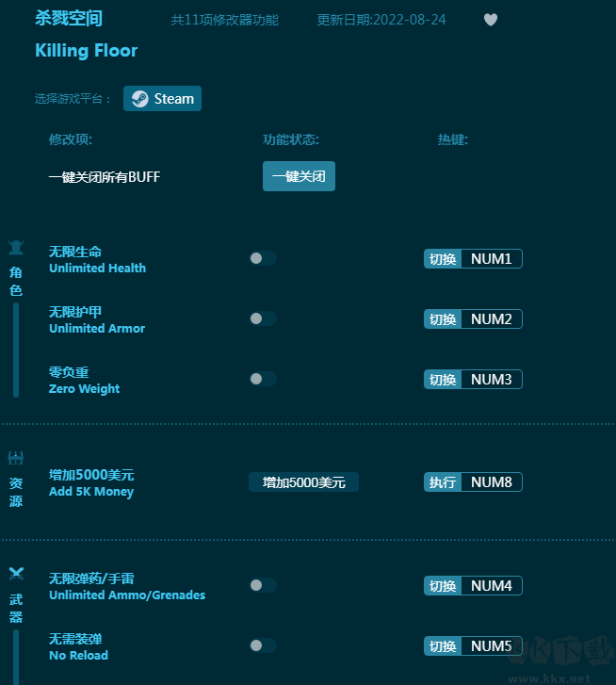Click the NUM1 hotkey field
This screenshot has height=685, width=616.
[491, 259]
